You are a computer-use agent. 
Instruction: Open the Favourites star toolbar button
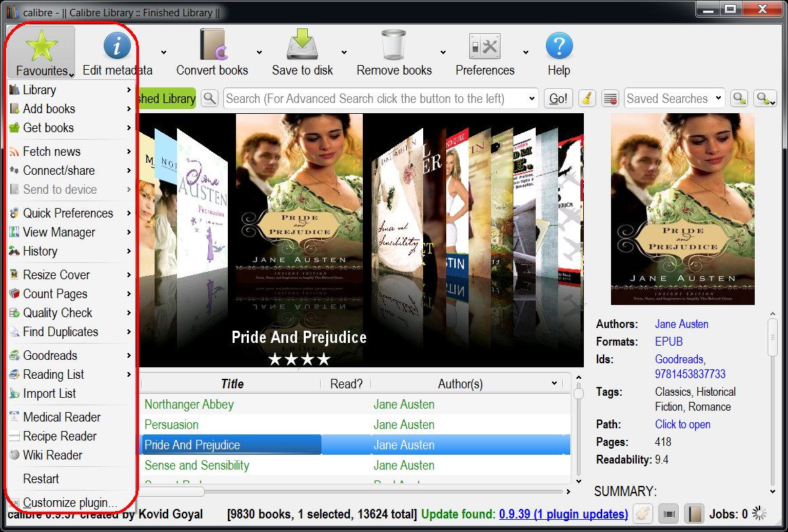pos(42,53)
